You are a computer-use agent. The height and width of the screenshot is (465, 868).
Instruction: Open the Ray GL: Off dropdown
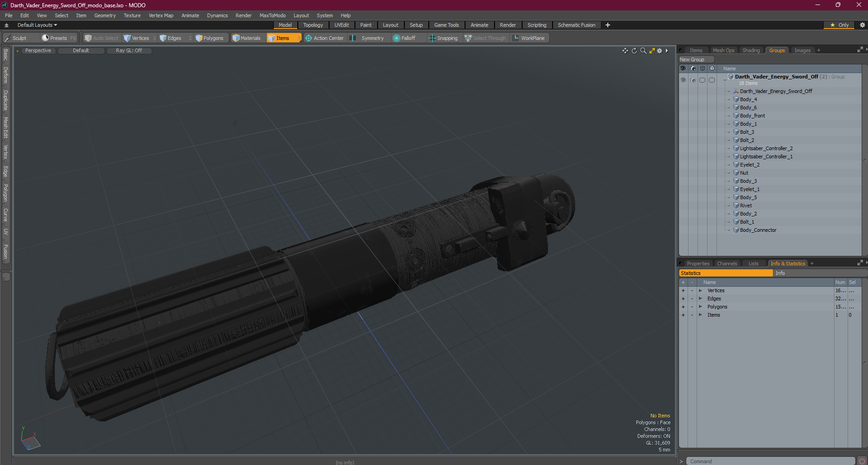(x=129, y=51)
